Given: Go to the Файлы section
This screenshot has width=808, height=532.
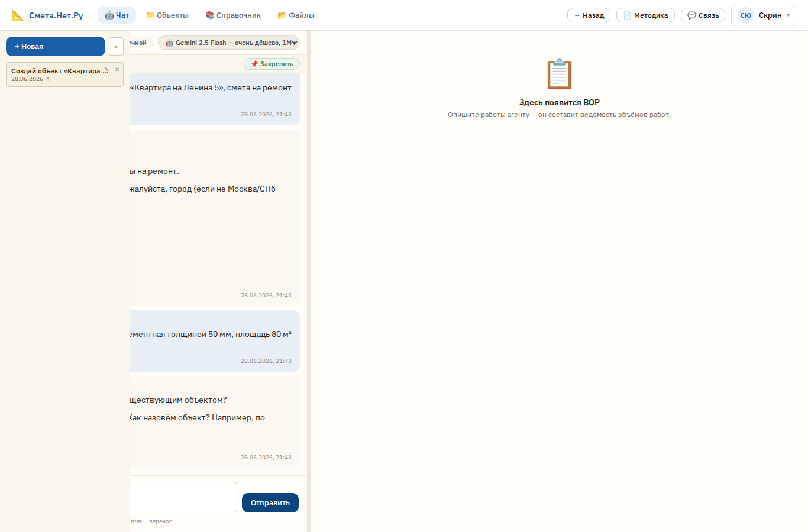Looking at the screenshot, I should pyautogui.click(x=296, y=15).
